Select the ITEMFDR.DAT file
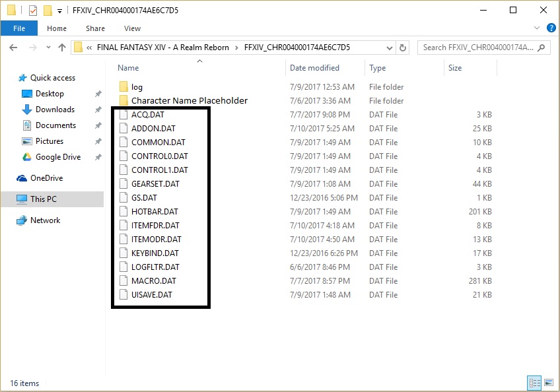The height and width of the screenshot is (392, 560). 155,226
